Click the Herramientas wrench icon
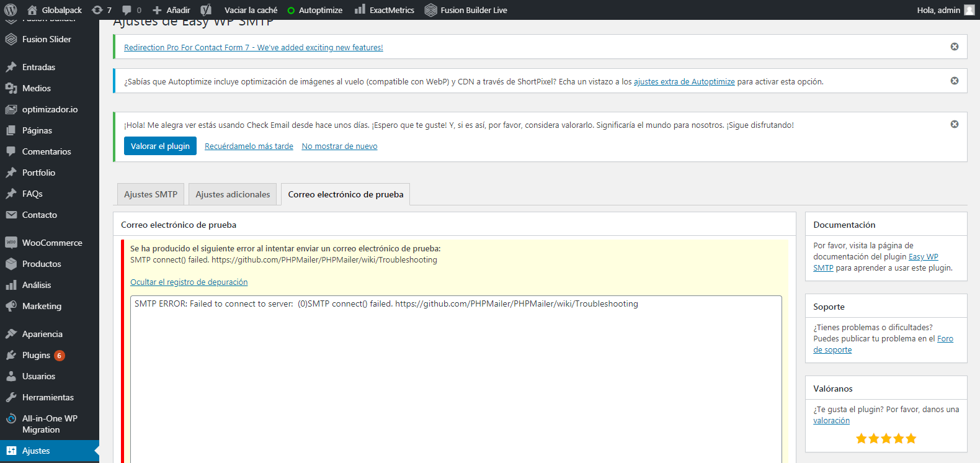Screen dimensions: 980x463 click(x=11, y=397)
